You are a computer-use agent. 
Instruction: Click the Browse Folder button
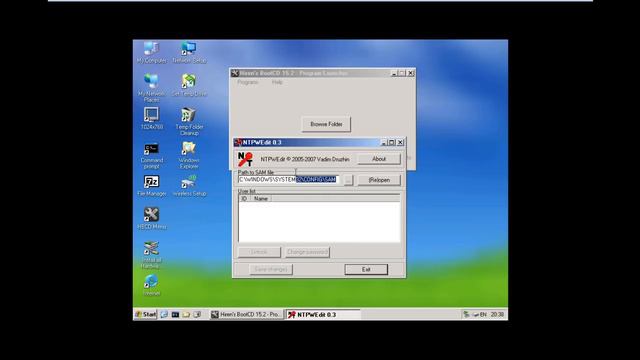[x=326, y=124]
